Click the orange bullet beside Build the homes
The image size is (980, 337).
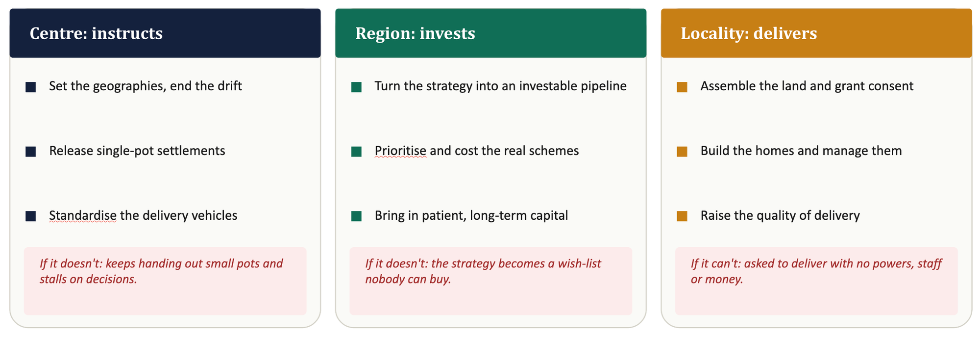click(682, 152)
